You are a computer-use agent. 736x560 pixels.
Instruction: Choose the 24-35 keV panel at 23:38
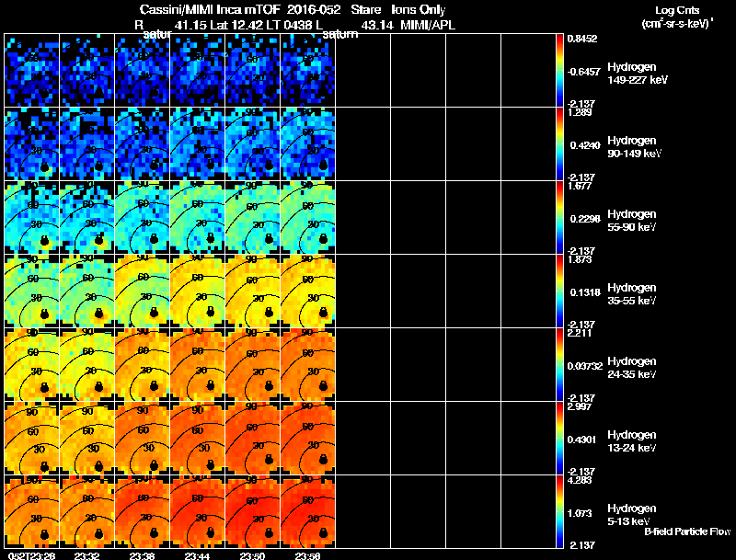click(143, 365)
